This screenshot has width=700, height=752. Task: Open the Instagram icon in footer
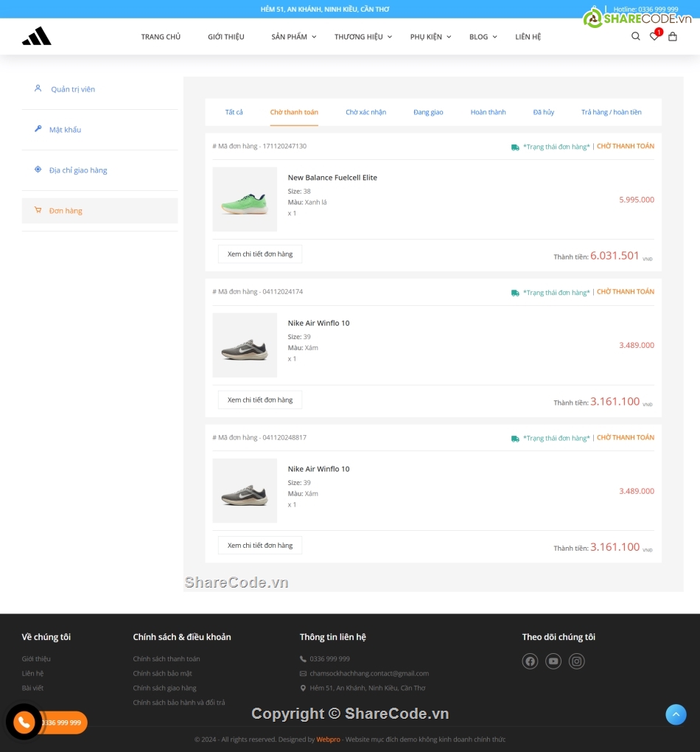[x=577, y=661]
